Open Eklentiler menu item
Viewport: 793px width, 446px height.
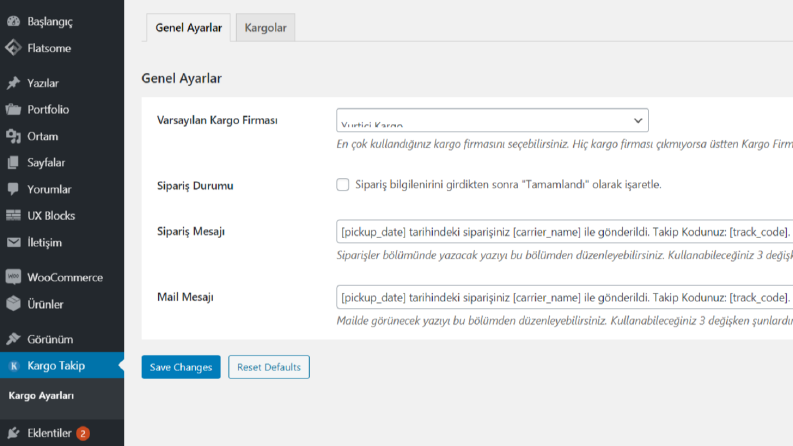click(62, 433)
